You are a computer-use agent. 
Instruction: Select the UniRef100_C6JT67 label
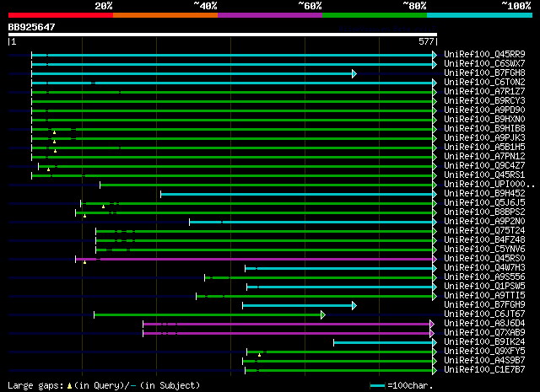[x=484, y=314]
